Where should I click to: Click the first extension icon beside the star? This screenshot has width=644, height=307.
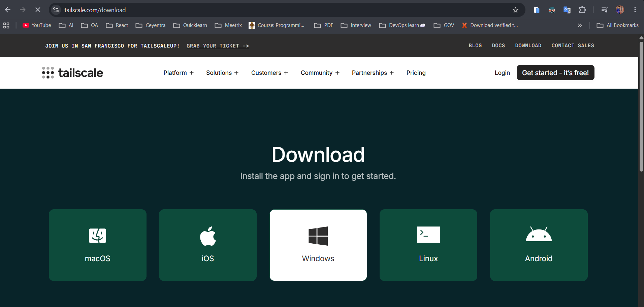tap(537, 10)
